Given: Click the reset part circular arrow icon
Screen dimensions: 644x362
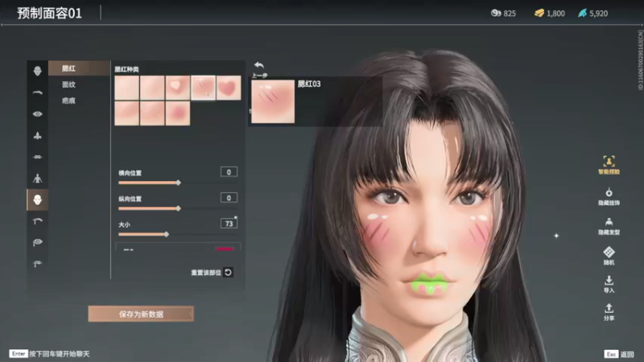Looking at the screenshot, I should pyautogui.click(x=229, y=272).
